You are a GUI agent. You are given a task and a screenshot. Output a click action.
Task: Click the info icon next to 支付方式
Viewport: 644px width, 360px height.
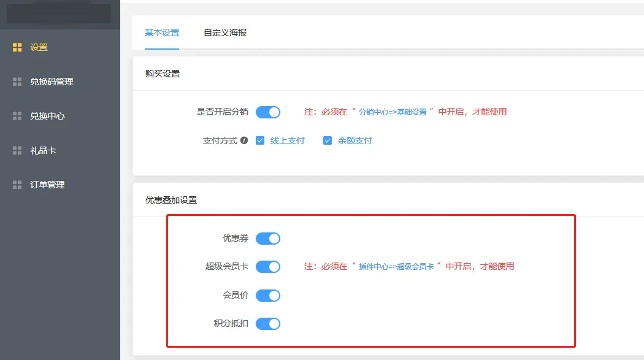244,140
